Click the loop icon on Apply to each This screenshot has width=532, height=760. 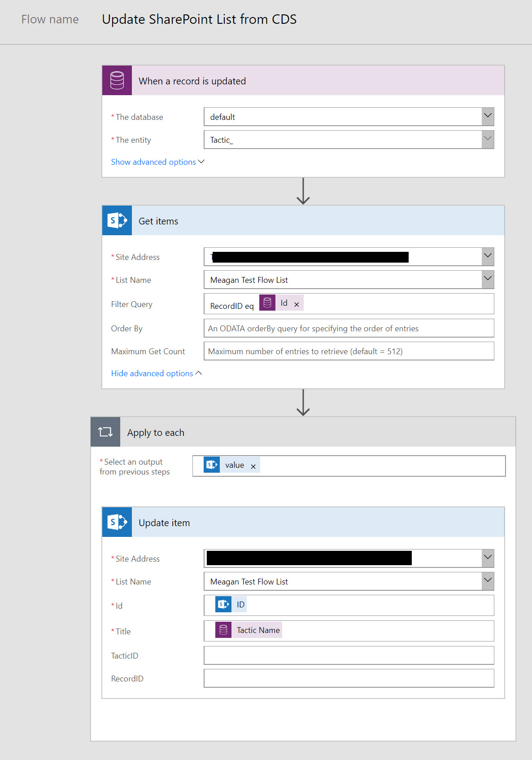point(105,432)
